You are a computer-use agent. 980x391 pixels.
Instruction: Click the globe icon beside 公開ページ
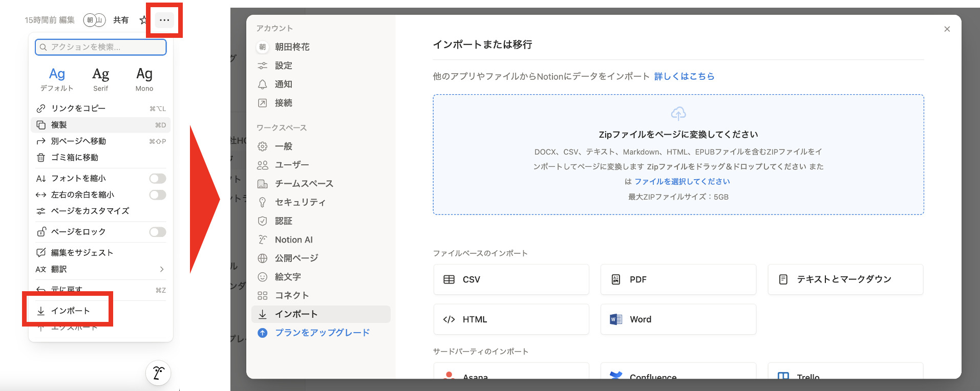click(x=263, y=258)
